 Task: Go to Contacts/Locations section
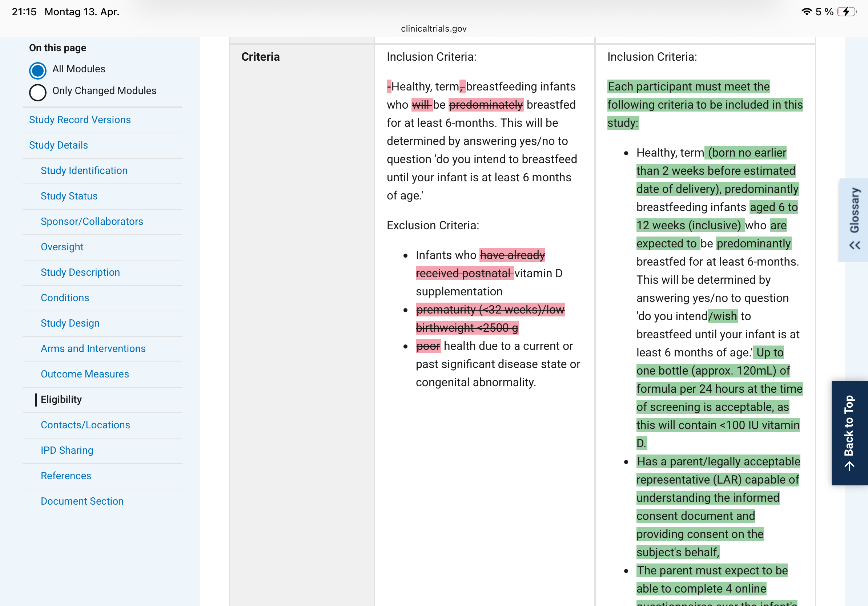[x=85, y=425]
